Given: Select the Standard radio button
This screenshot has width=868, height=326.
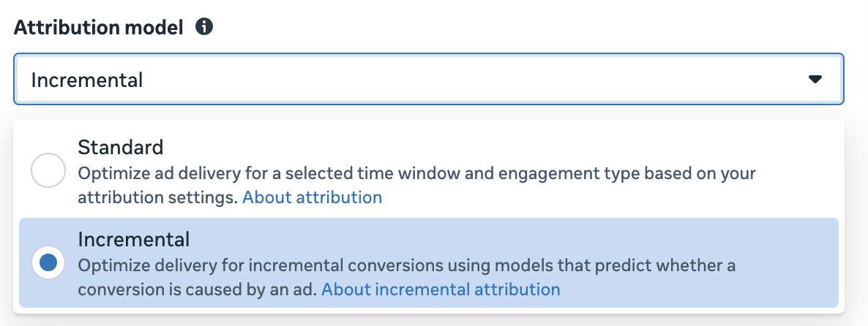Looking at the screenshot, I should (48, 172).
